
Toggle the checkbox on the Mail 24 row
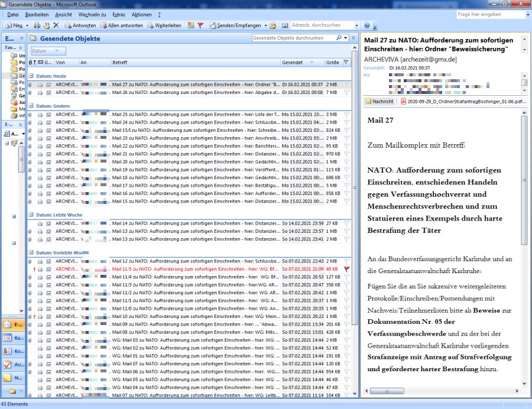pyautogui.click(x=48, y=122)
